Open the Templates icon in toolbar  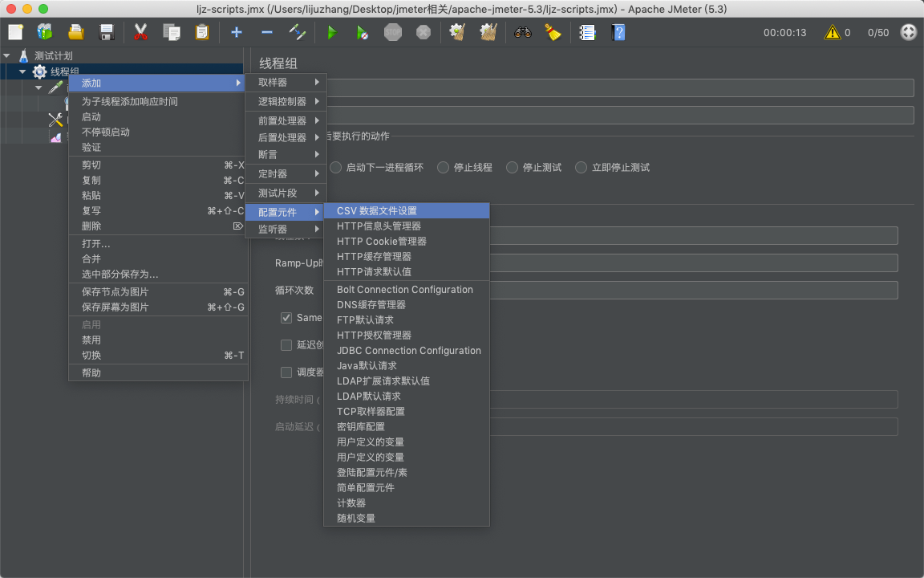[45, 32]
